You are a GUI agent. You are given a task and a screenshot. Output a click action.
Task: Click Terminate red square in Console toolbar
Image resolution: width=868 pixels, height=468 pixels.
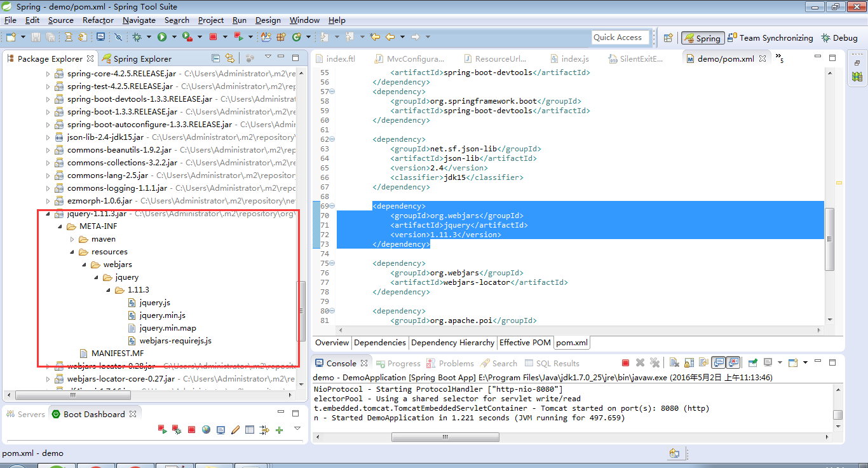[625, 363]
